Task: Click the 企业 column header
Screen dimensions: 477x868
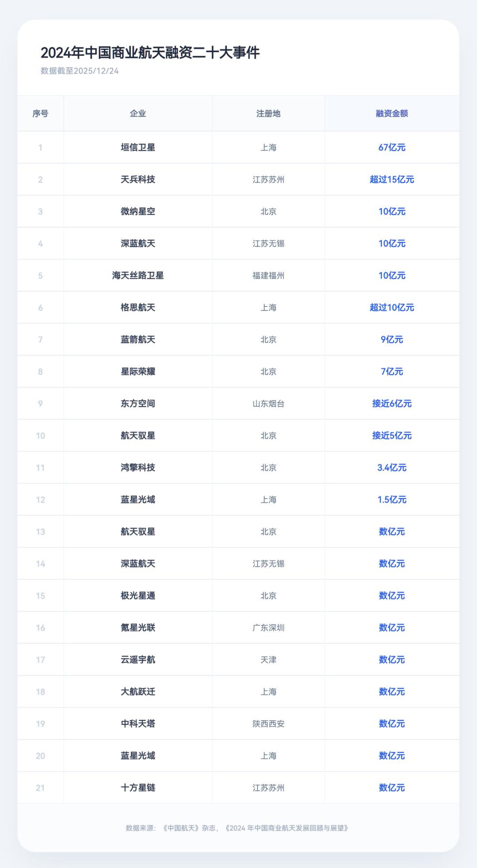Action: (138, 114)
